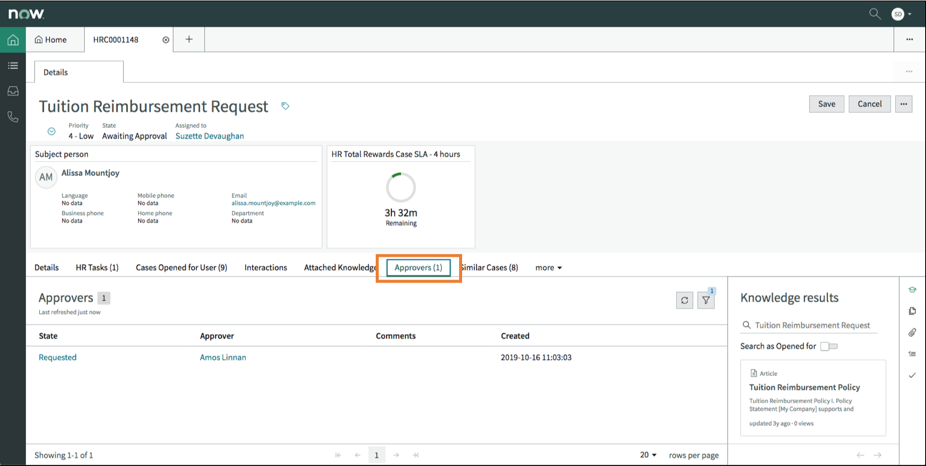Sort by the Created column header
The width and height of the screenshot is (926, 466).
pos(515,336)
